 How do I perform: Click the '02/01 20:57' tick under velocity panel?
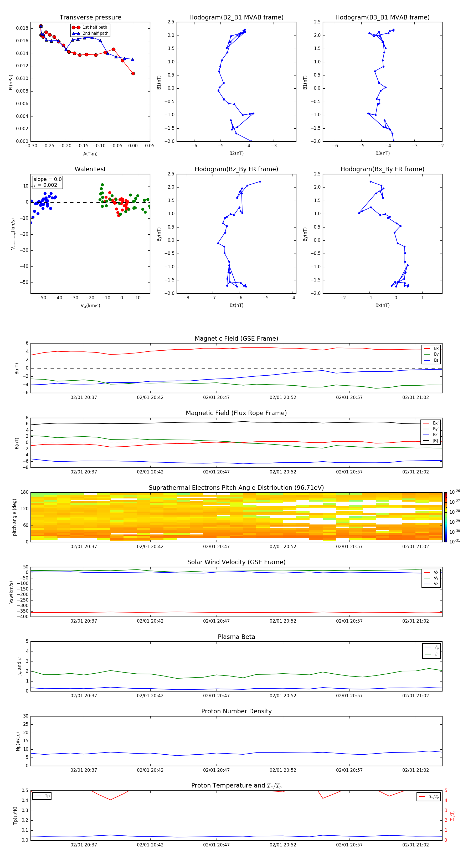point(349,621)
